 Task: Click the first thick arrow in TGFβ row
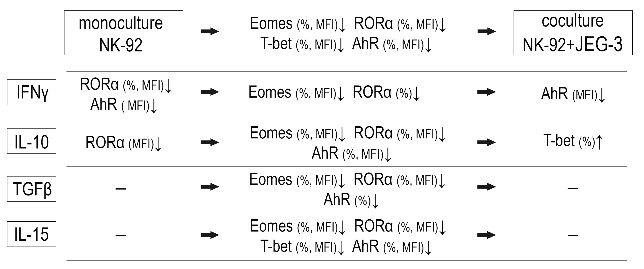tap(210, 187)
